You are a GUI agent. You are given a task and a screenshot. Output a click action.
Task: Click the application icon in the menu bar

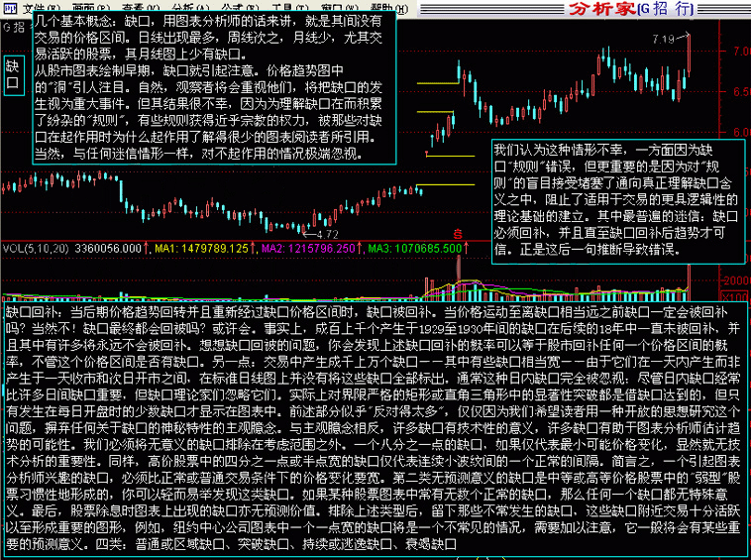coord(10,8)
